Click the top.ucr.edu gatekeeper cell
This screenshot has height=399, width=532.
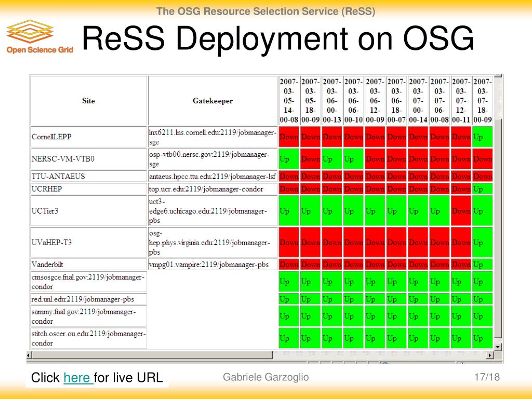click(x=212, y=189)
